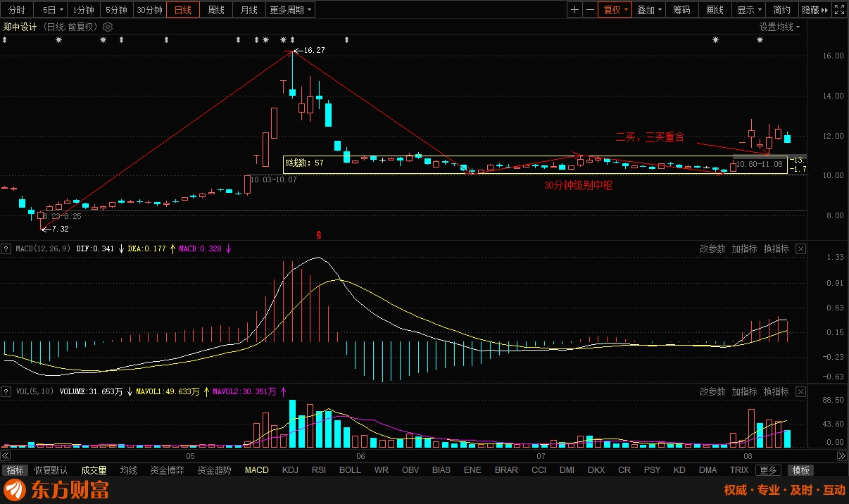Select 均线 moving average indicator
The width and height of the screenshot is (849, 504).
point(128,470)
